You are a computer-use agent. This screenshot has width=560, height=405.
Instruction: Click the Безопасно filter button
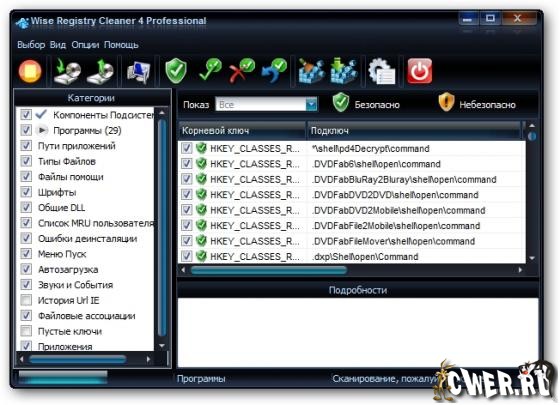[x=366, y=103]
